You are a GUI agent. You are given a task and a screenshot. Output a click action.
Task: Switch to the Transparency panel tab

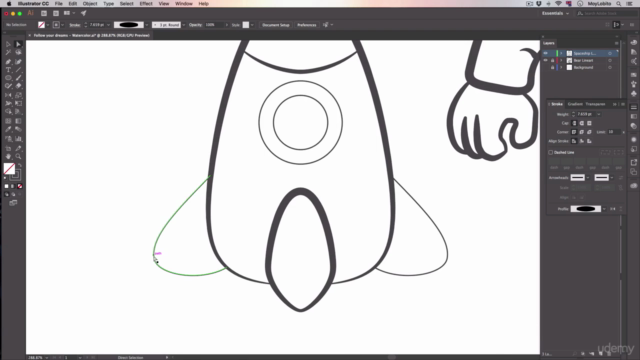pos(596,104)
